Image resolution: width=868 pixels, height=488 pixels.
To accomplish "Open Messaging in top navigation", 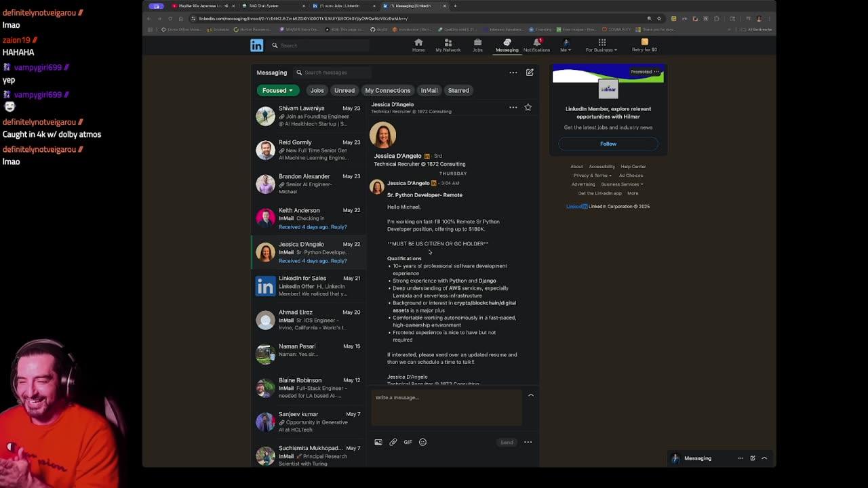I will tap(507, 45).
